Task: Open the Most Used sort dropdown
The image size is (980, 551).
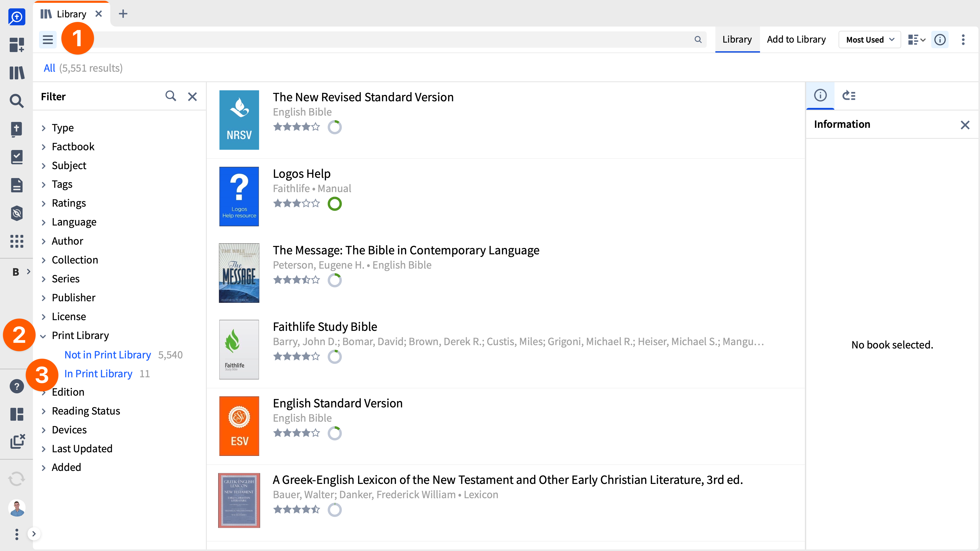Action: [870, 40]
